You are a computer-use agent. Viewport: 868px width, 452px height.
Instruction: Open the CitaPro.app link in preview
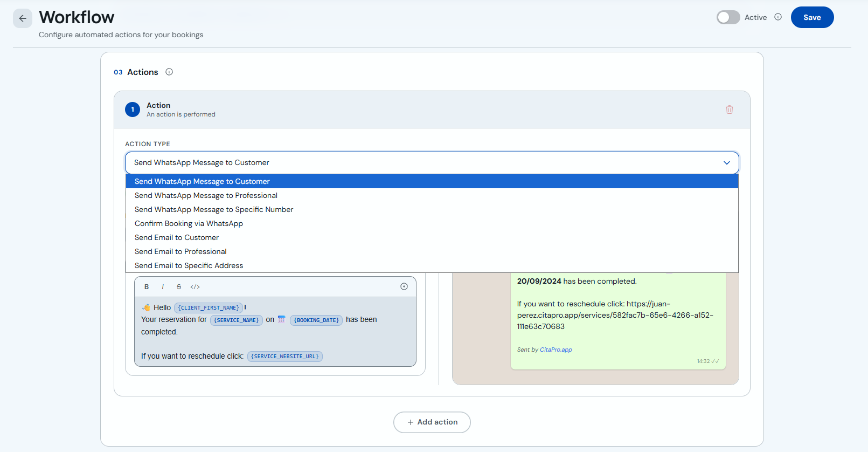556,350
